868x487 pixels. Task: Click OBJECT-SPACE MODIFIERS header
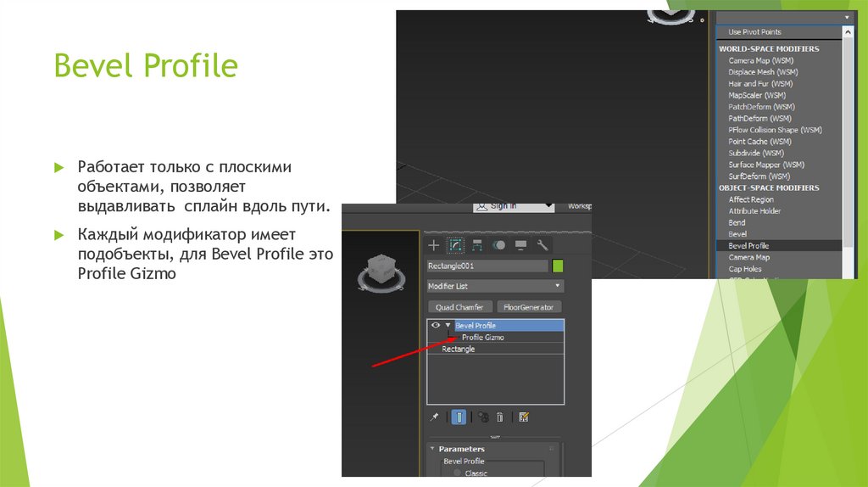[x=769, y=188]
